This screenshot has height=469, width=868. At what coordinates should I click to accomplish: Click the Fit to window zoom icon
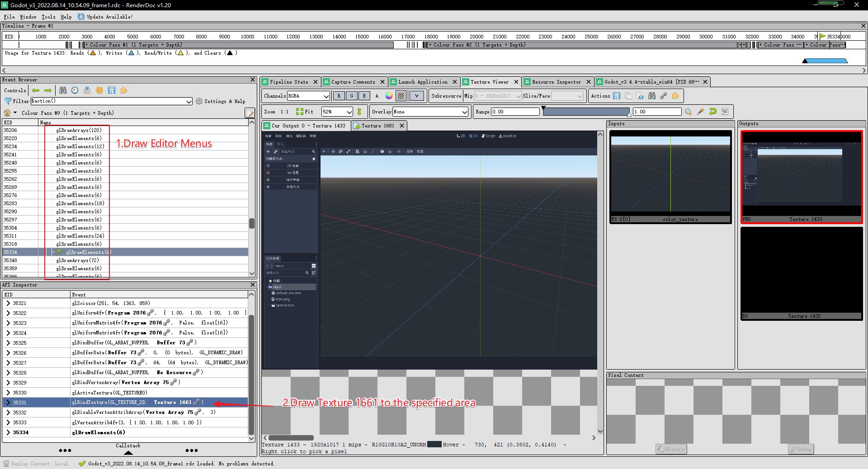pyautogui.click(x=304, y=112)
